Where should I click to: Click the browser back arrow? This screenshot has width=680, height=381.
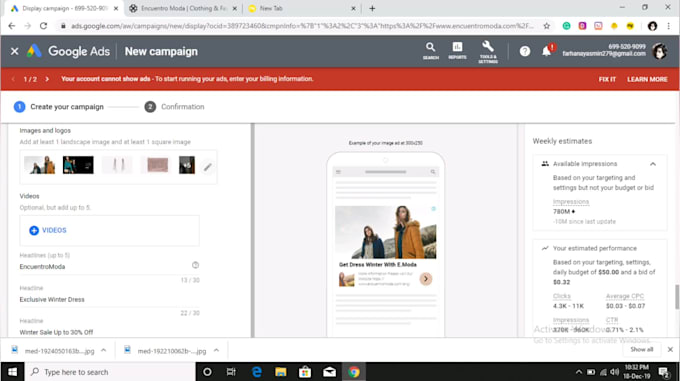(12, 26)
